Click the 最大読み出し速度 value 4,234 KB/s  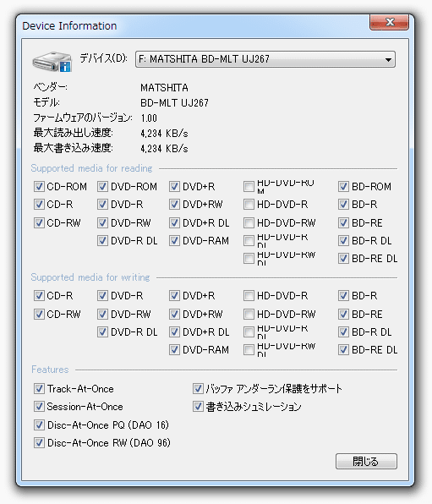164,133
